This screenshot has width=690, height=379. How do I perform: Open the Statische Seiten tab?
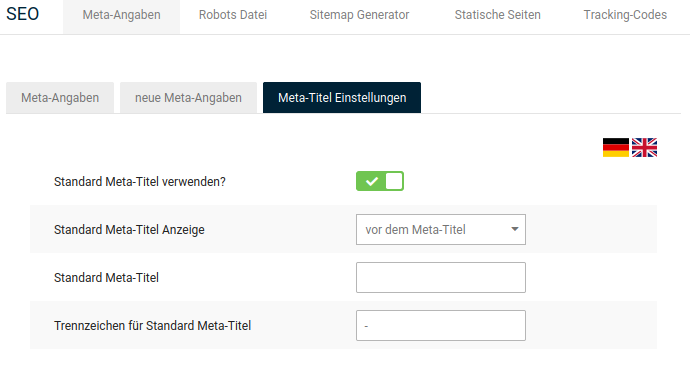click(x=497, y=15)
